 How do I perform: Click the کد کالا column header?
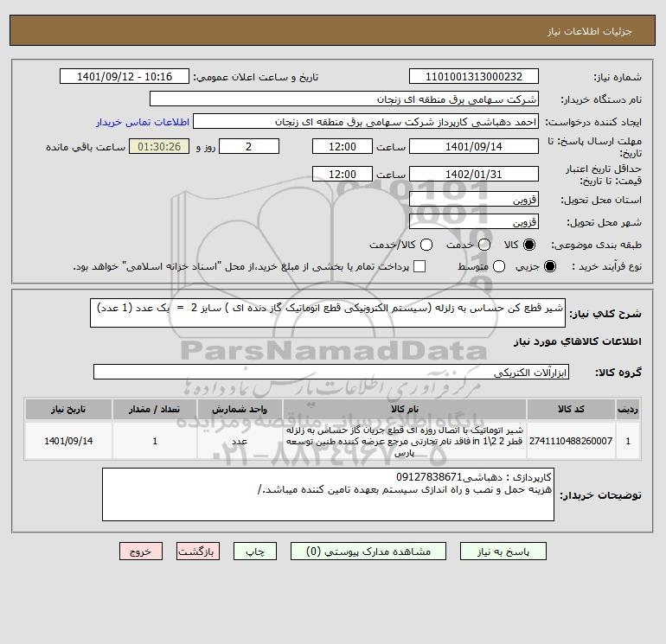[571, 409]
